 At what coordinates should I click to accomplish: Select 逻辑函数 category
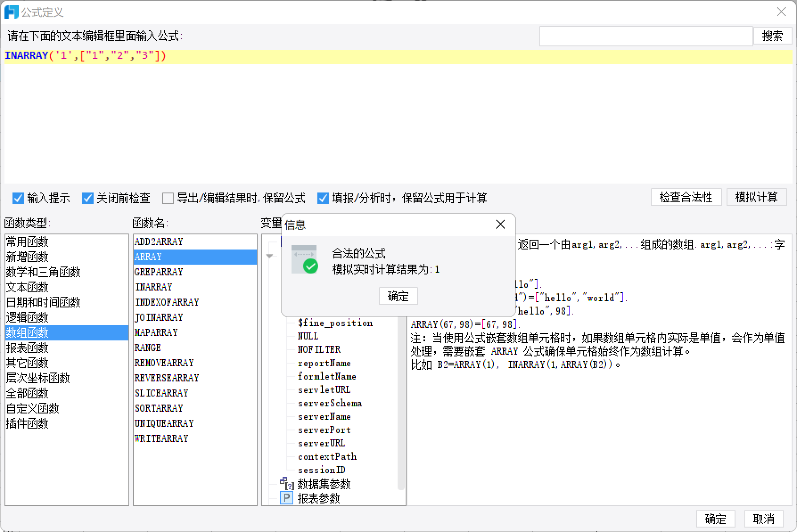coord(66,318)
